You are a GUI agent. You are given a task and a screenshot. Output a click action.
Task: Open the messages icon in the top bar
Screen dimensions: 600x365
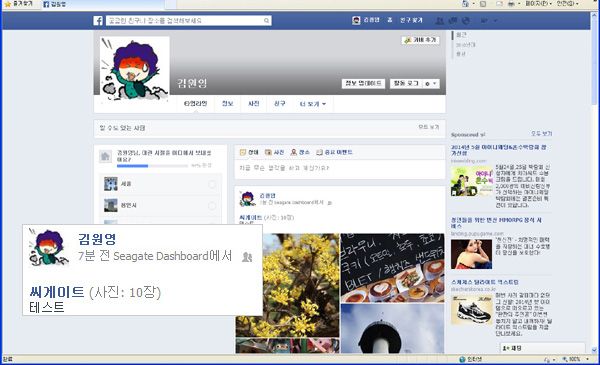pyautogui.click(x=453, y=21)
